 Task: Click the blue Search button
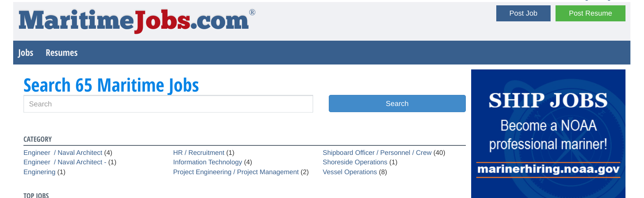[397, 104]
